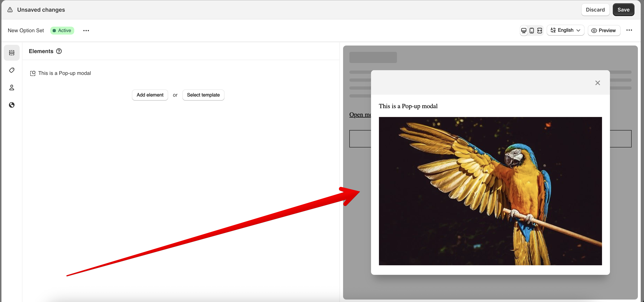
Task: Save the unsaved changes
Action: [x=623, y=10]
